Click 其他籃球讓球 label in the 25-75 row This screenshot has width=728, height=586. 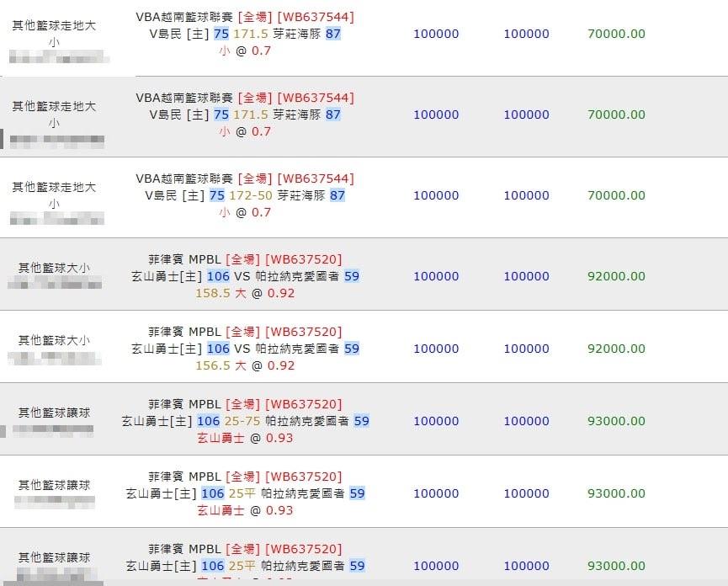[x=54, y=413]
